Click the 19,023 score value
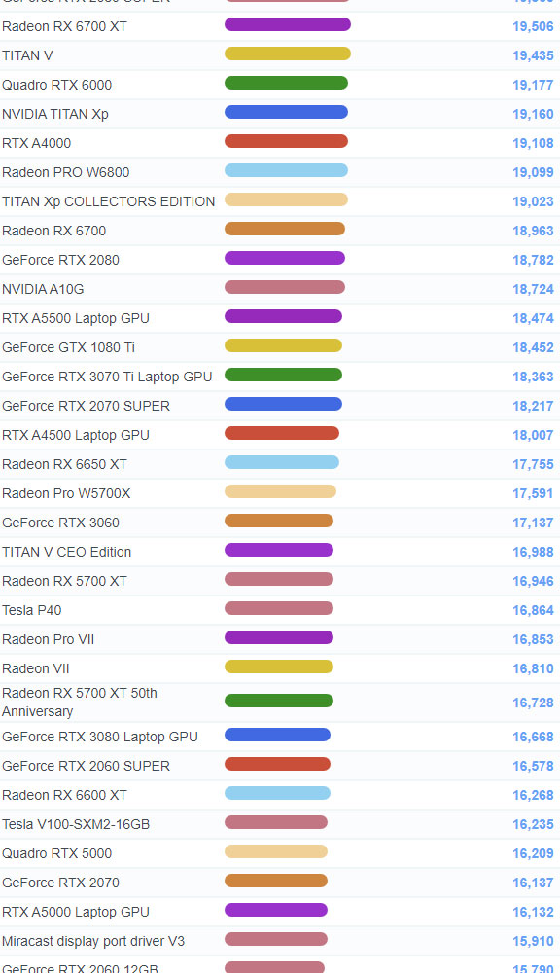 [x=533, y=201]
